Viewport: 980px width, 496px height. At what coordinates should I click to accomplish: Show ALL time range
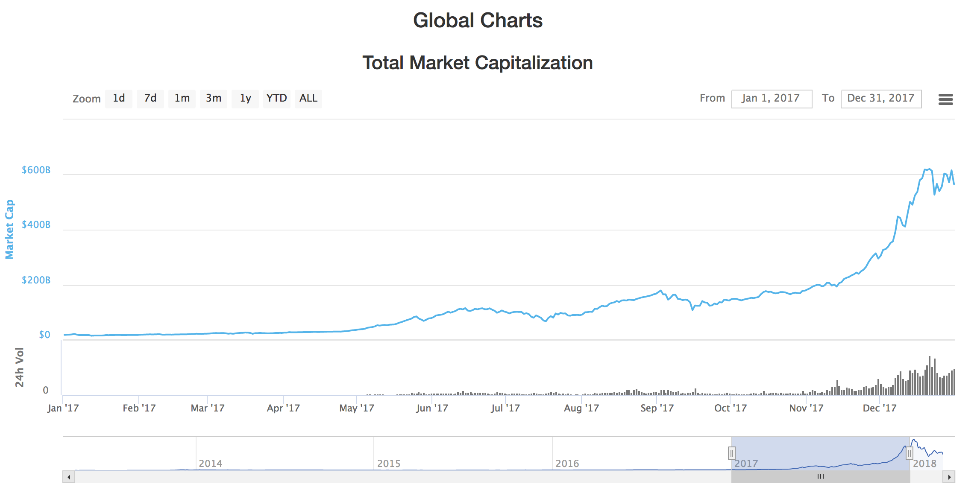[308, 99]
